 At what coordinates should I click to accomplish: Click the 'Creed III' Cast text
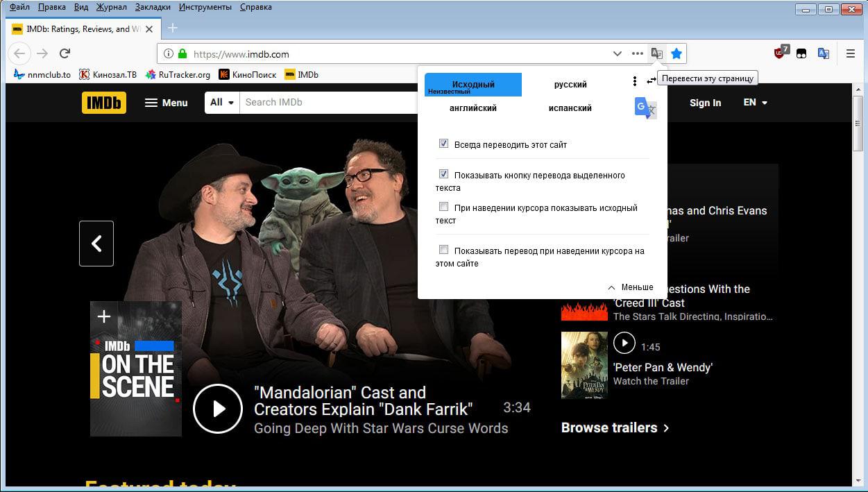(649, 303)
